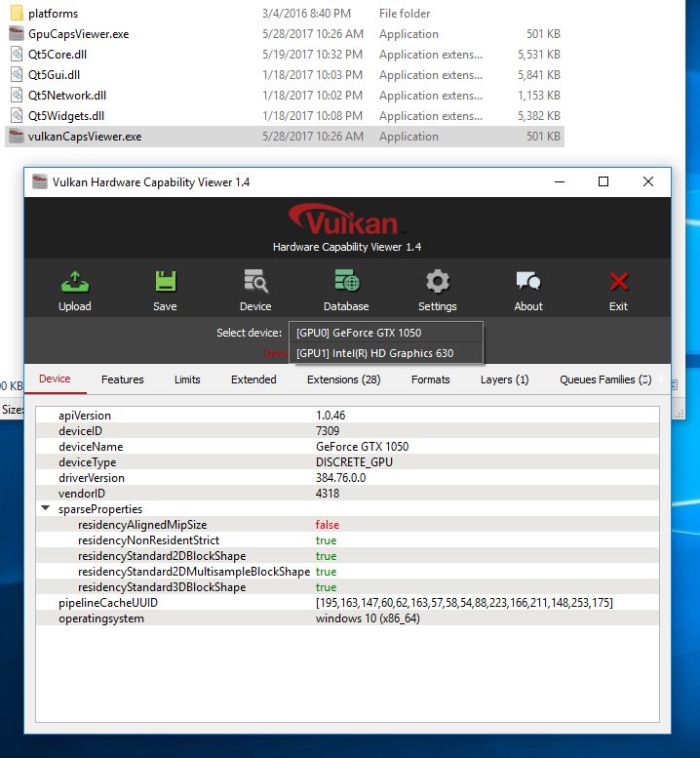
Task: Click the 5,841 KB size in Explorer
Action: click(538, 74)
